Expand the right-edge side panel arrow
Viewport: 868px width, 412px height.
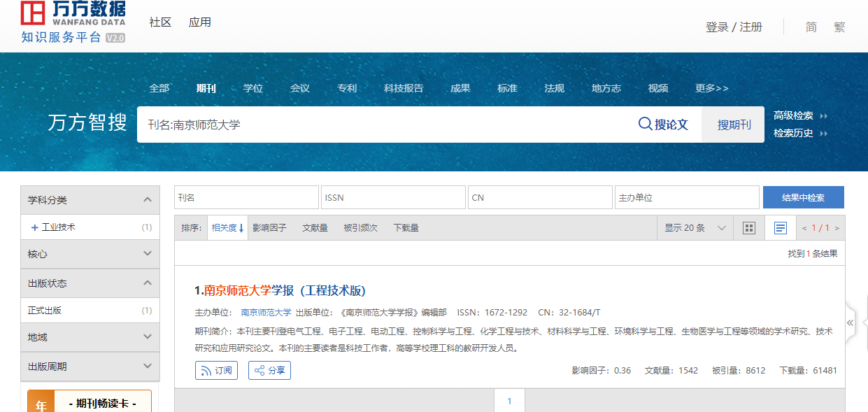pos(851,322)
